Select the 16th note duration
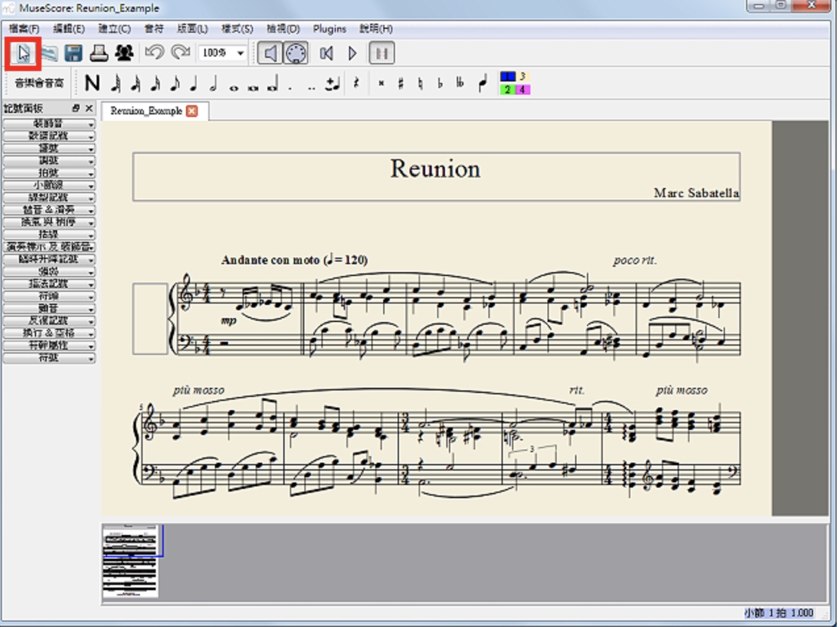Image resolution: width=840 pixels, height=627 pixels. click(155, 83)
